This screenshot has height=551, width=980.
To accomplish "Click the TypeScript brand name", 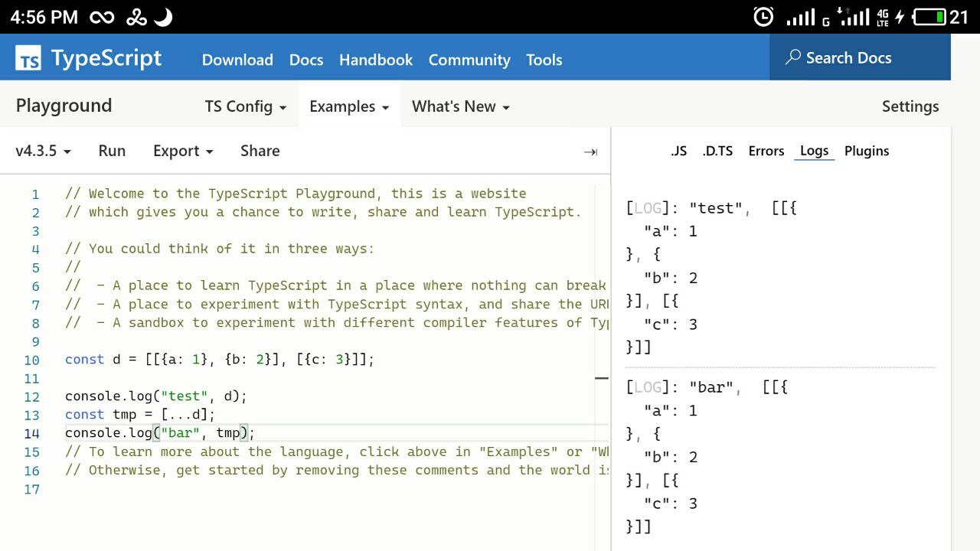I will (106, 58).
